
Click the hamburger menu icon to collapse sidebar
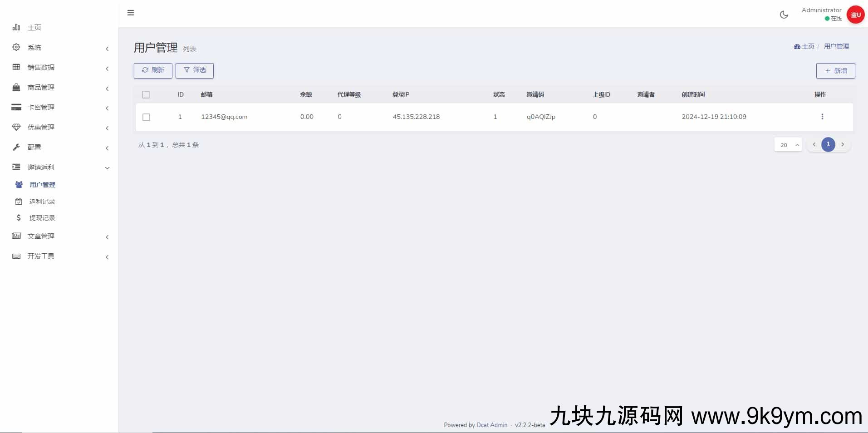point(131,13)
